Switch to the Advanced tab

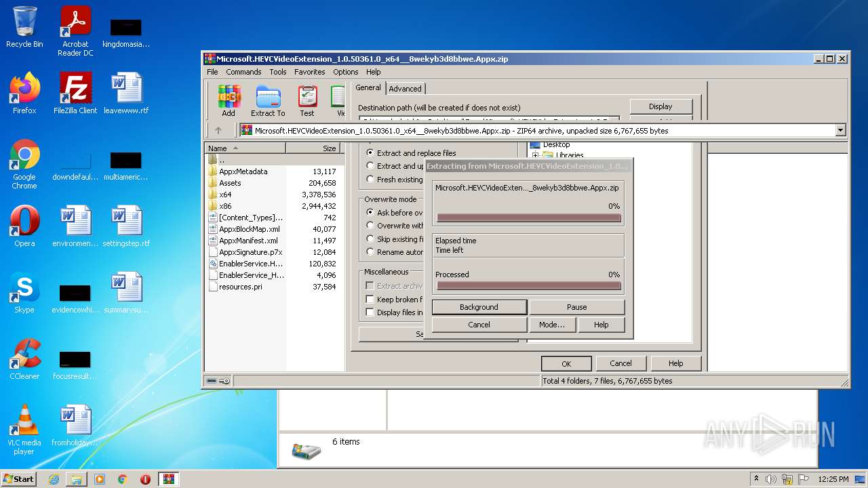pyautogui.click(x=406, y=89)
